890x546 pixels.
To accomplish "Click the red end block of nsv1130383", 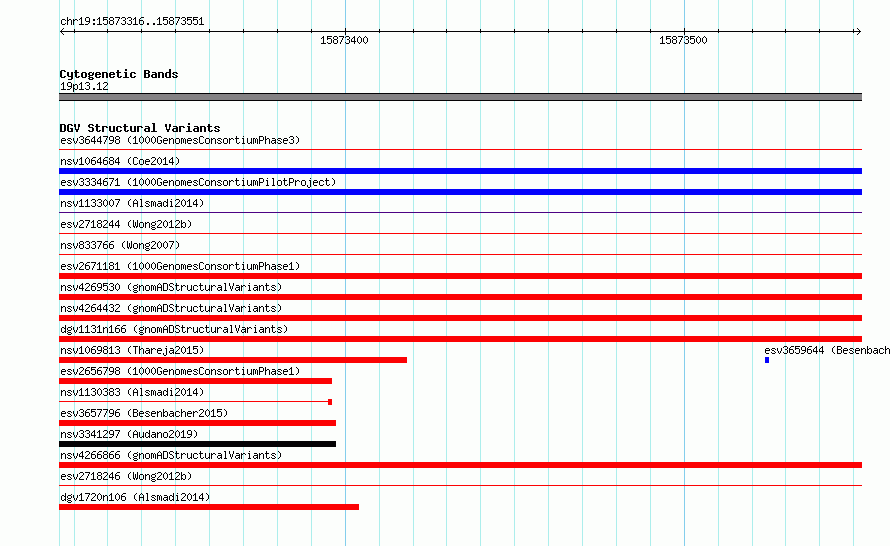I will coord(330,402).
